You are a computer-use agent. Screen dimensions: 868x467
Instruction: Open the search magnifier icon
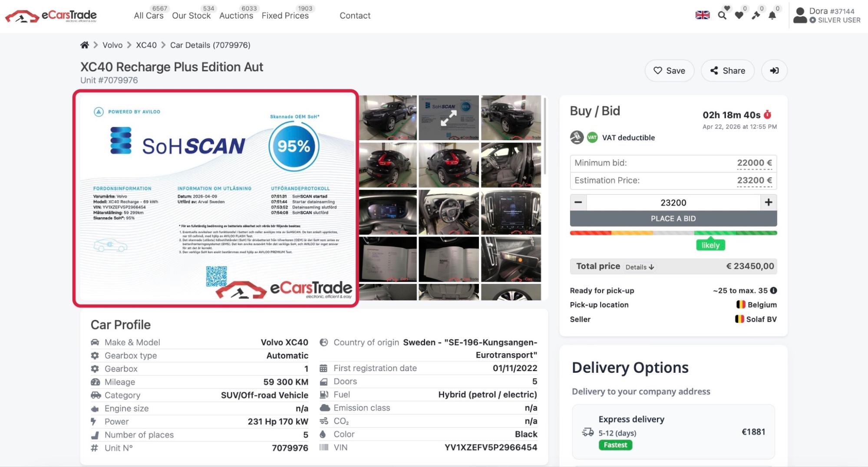pyautogui.click(x=722, y=16)
